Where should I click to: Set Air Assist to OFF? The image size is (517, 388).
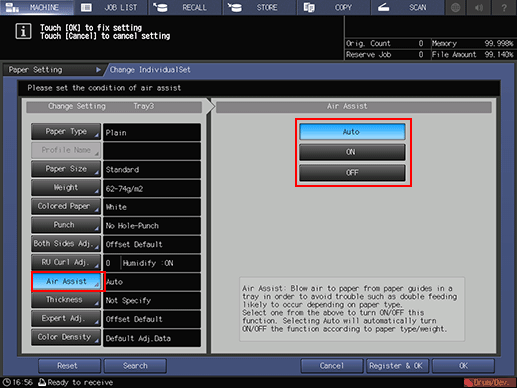click(352, 173)
